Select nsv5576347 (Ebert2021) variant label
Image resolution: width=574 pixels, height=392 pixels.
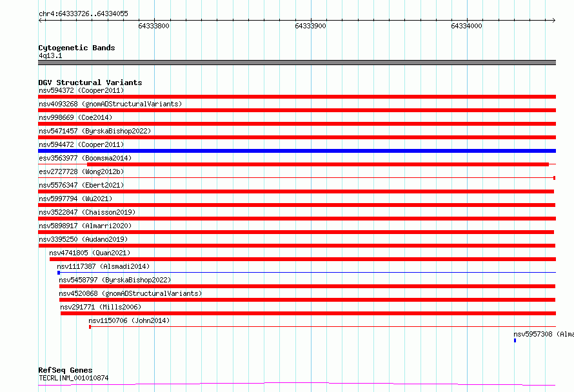point(81,185)
